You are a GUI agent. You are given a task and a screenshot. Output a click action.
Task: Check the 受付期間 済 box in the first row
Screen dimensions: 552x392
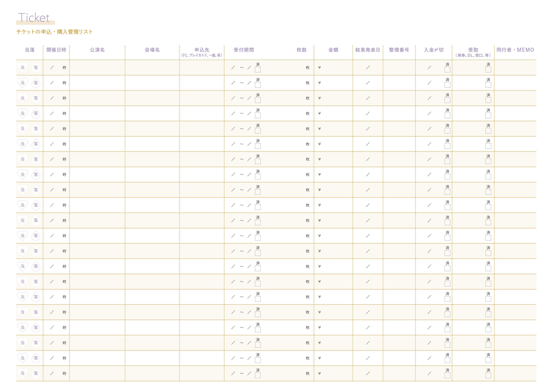(x=258, y=70)
